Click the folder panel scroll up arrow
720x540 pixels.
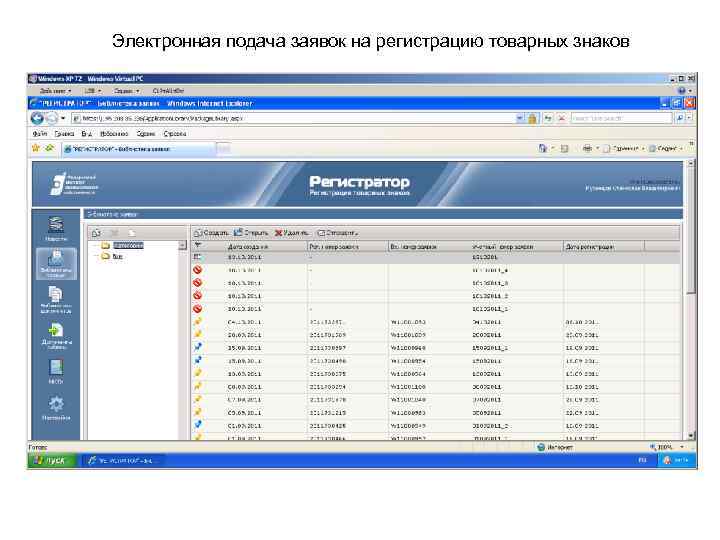click(x=182, y=245)
